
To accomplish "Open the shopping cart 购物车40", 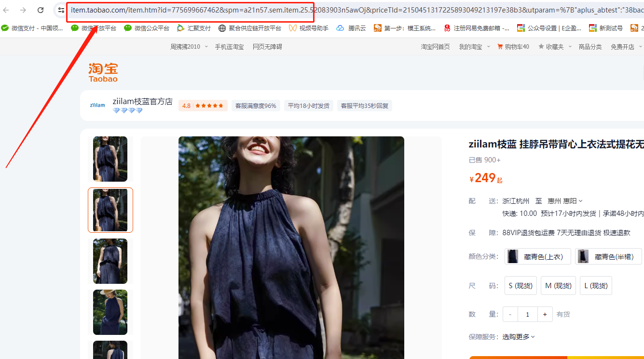I will pos(513,47).
